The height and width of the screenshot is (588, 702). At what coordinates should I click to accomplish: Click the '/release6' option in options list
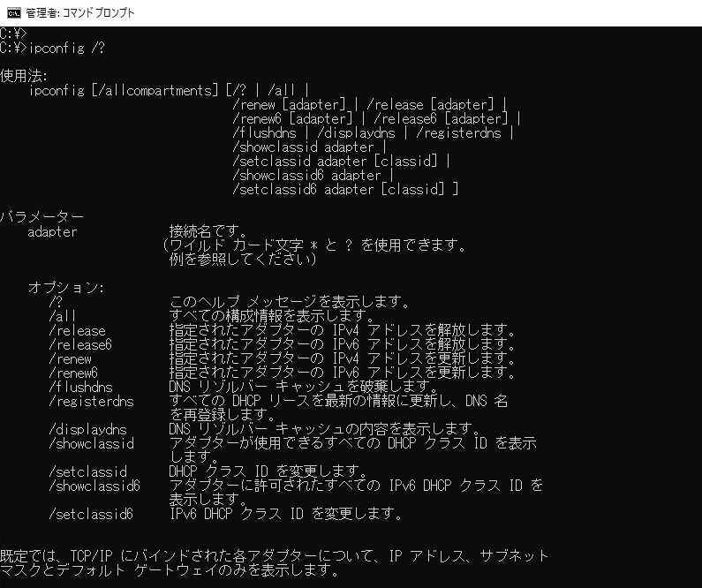coord(80,345)
